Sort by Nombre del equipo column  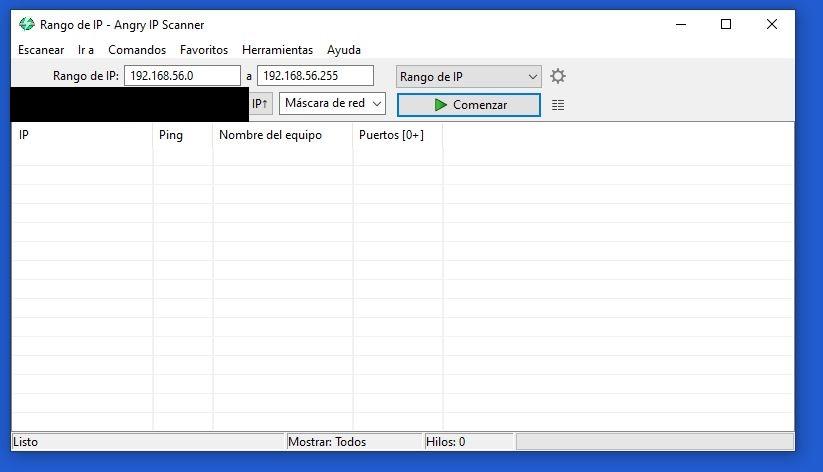tap(283, 135)
